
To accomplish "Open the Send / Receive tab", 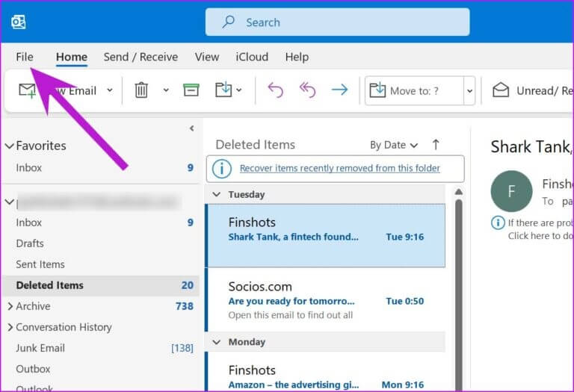I will click(x=141, y=57).
